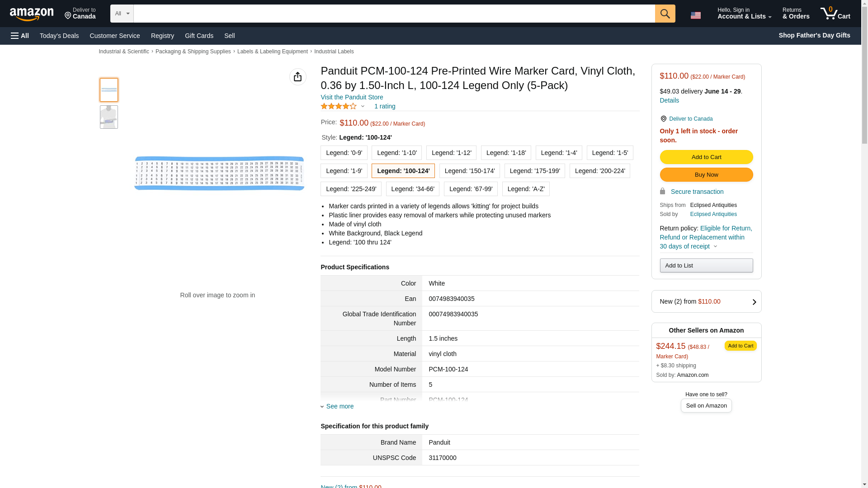The height and width of the screenshot is (488, 868).
Task: Open Gift Cards in the navigation bar
Action: (199, 36)
